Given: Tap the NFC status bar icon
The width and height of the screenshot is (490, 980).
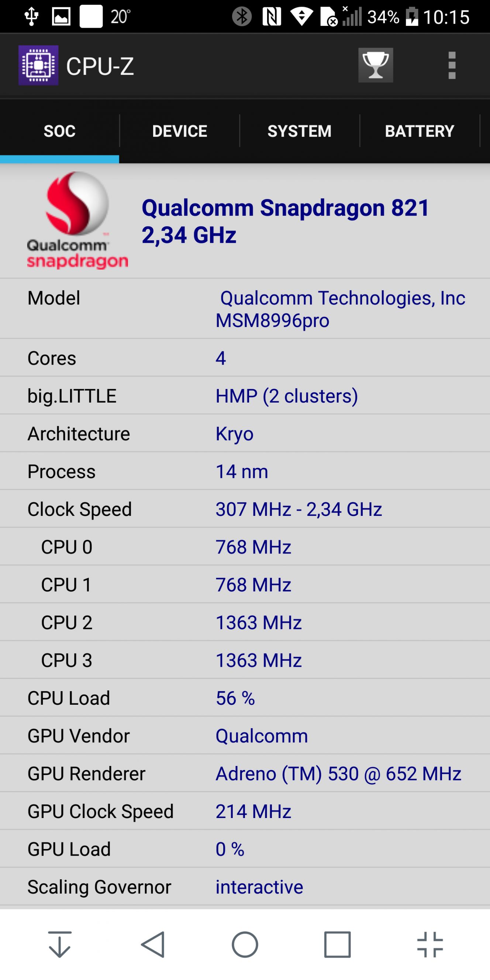Looking at the screenshot, I should tap(272, 17).
